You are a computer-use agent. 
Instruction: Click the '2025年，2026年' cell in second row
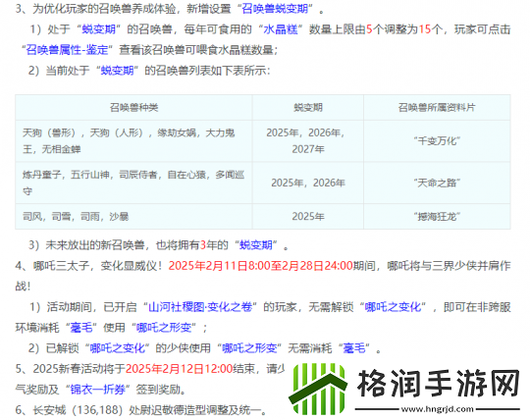[x=308, y=183]
